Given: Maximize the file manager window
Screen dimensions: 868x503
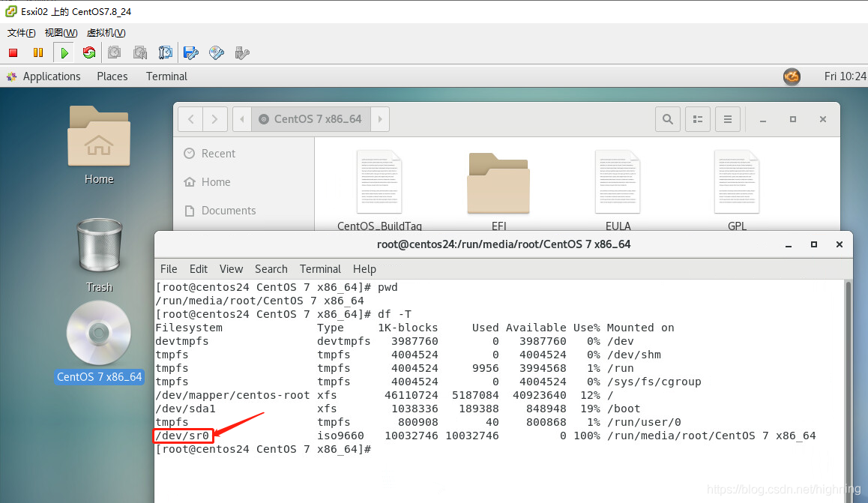Looking at the screenshot, I should pyautogui.click(x=793, y=119).
